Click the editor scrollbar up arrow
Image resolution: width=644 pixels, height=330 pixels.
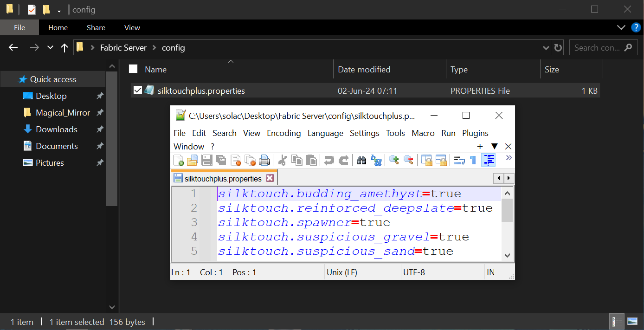pos(507,194)
